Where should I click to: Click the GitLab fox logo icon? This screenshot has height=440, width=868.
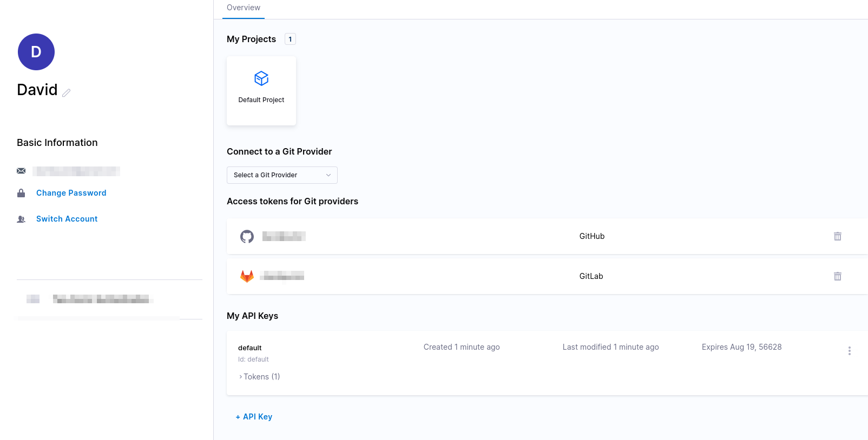tap(247, 276)
